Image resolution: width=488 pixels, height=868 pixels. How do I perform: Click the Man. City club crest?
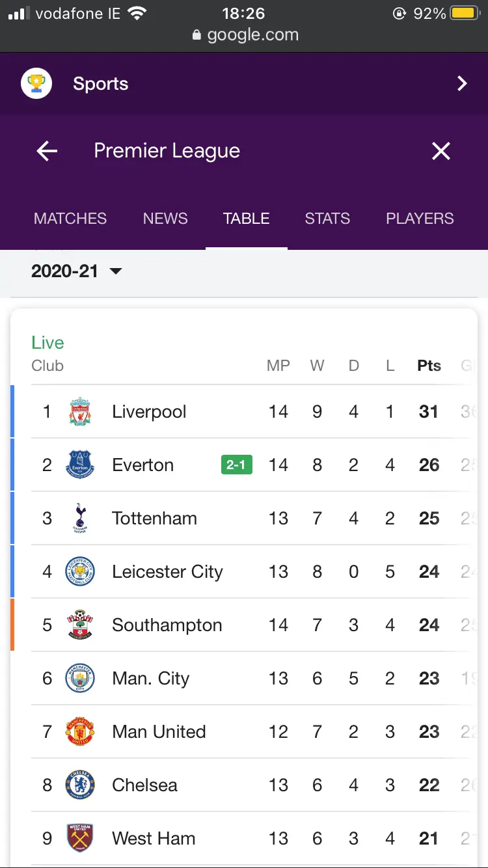[80, 679]
